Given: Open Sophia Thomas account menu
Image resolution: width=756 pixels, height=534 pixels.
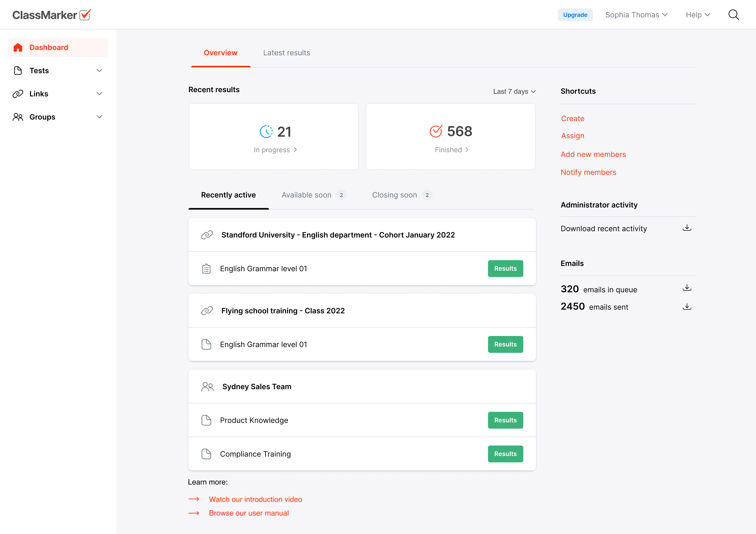Looking at the screenshot, I should (636, 15).
